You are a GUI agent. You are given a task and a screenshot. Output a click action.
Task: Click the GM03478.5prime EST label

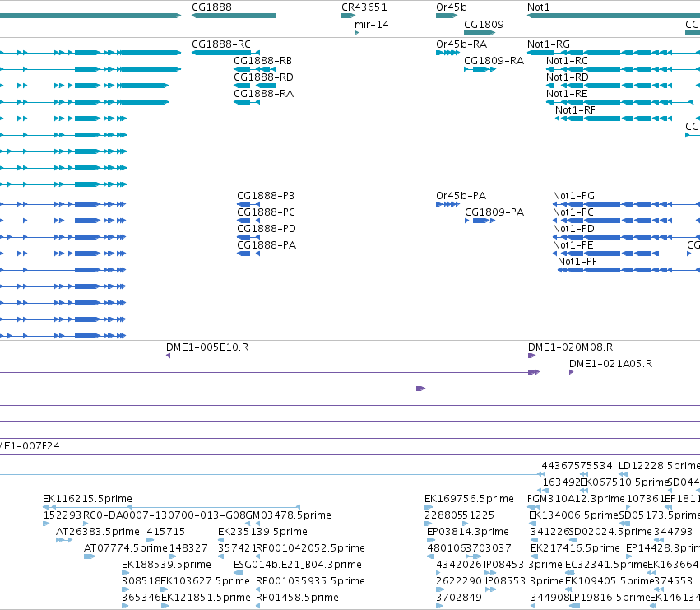click(x=289, y=515)
